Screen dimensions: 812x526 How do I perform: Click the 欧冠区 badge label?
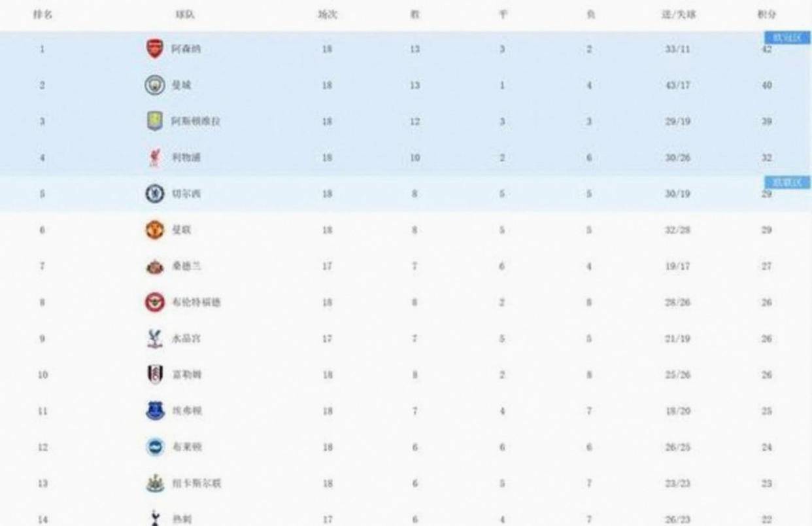point(787,38)
